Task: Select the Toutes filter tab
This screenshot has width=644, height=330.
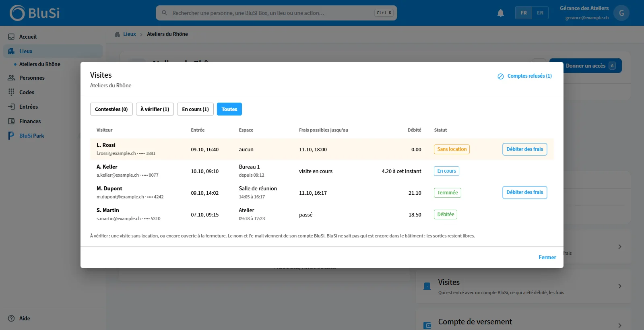Action: point(229,109)
